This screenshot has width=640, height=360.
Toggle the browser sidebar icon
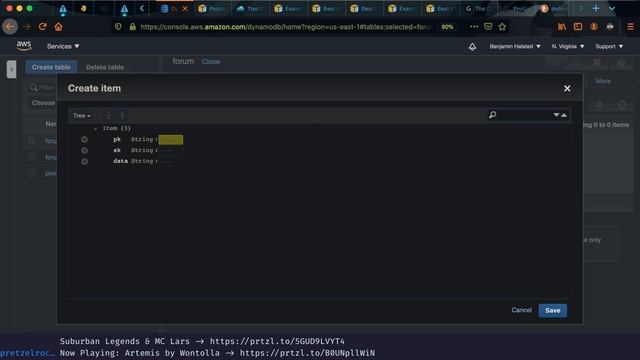pyautogui.click(x=578, y=27)
